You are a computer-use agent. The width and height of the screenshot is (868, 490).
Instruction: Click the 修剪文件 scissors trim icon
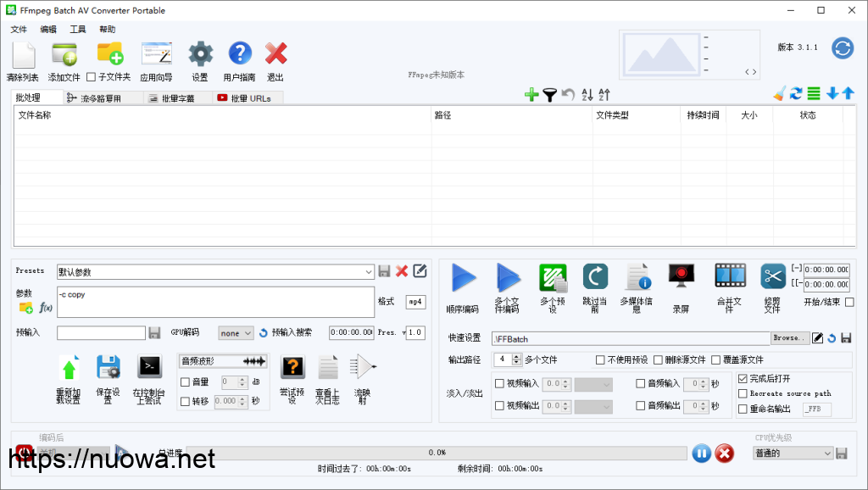coord(772,276)
